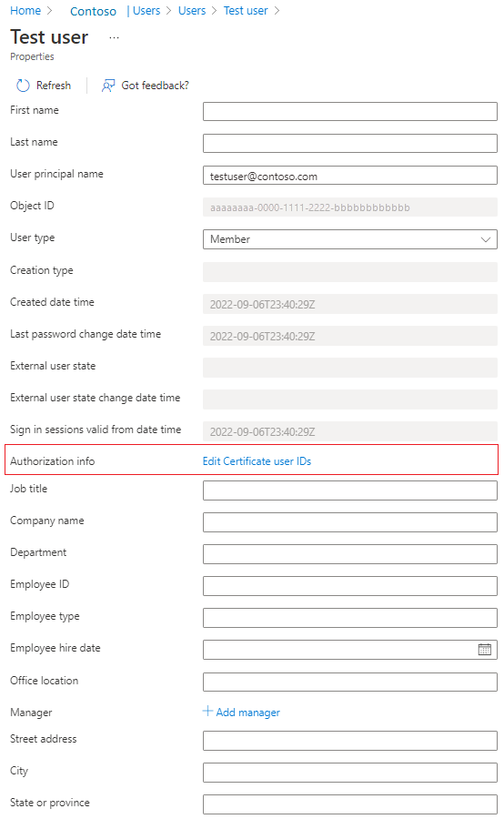Click into the Department field
Image resolution: width=504 pixels, height=819 pixels.
coord(350,554)
